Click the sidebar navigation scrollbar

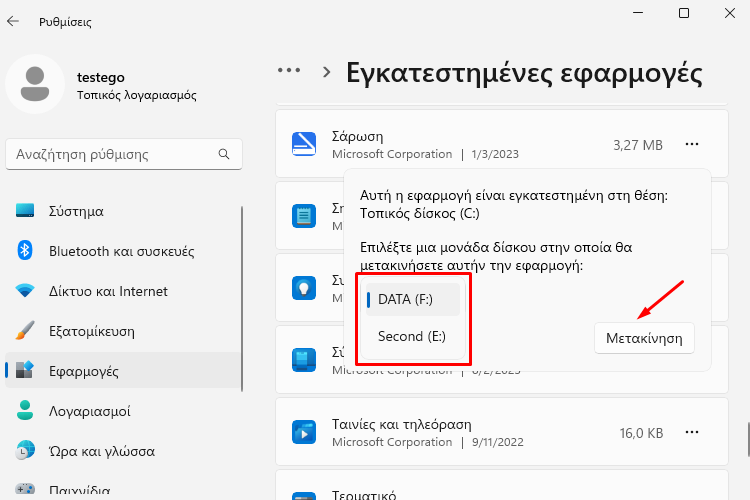242,299
